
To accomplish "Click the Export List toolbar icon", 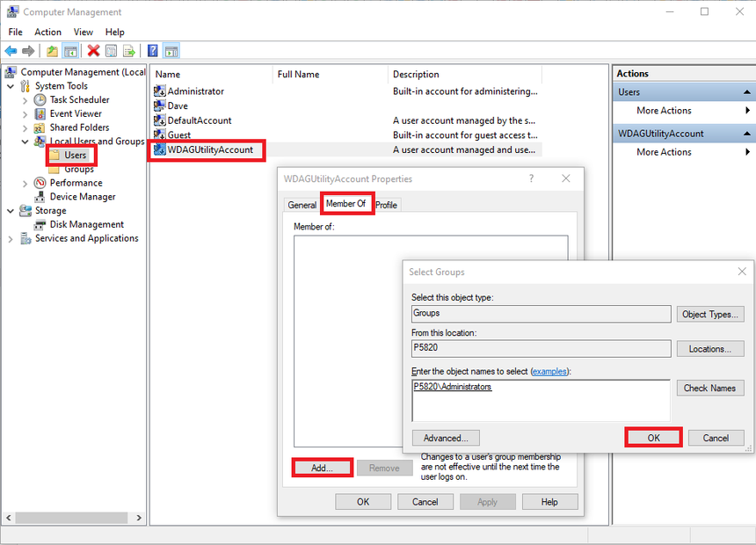I will 129,51.
